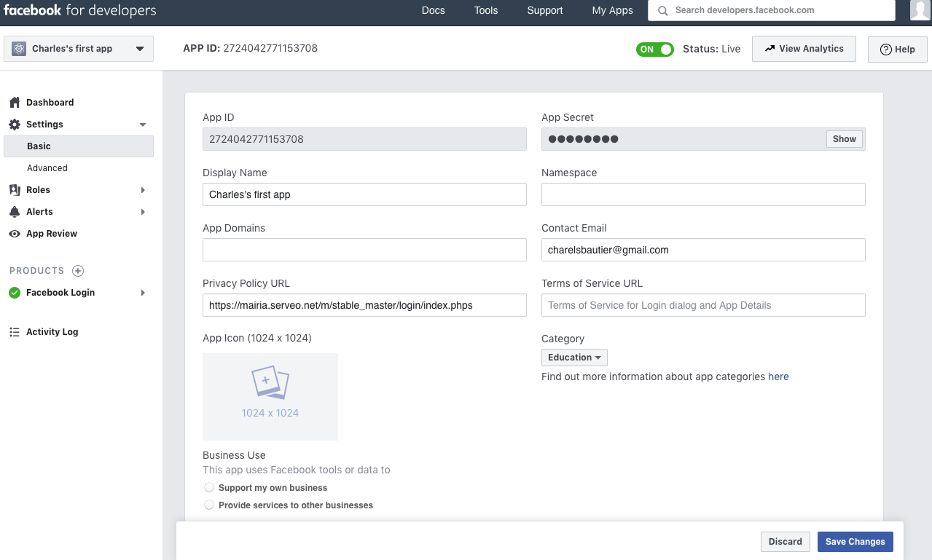Click Save Changes button
This screenshot has width=932, height=560.
pyautogui.click(x=855, y=542)
